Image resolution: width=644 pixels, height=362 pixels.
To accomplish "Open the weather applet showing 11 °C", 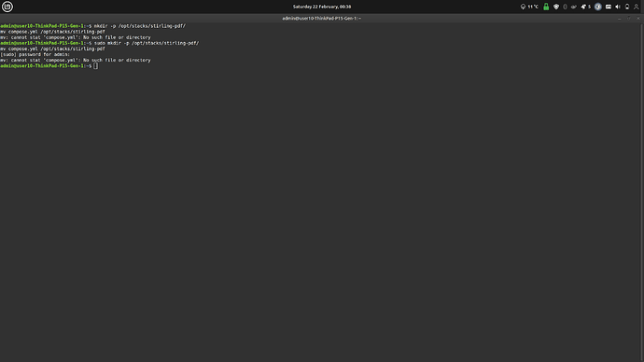I will pos(529,7).
